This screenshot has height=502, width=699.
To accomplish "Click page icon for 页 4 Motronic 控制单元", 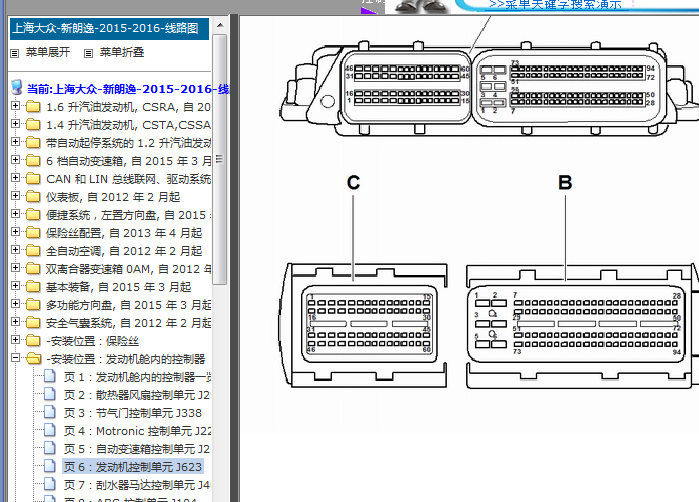I will (49, 431).
